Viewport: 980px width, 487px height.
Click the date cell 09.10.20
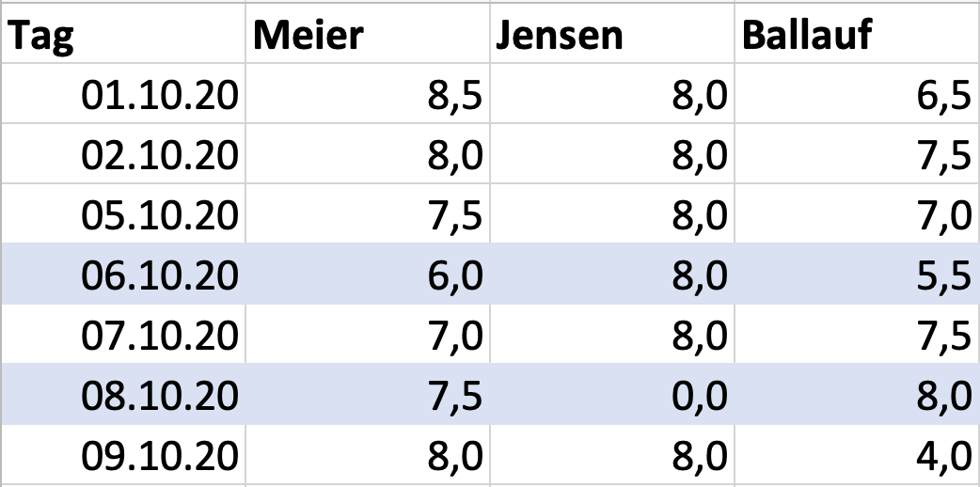point(123,454)
